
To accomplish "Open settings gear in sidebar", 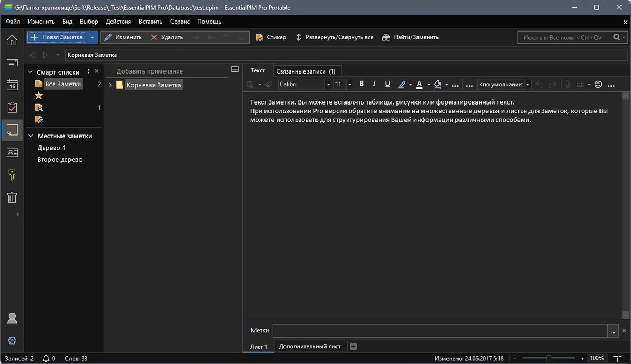I will (12, 340).
